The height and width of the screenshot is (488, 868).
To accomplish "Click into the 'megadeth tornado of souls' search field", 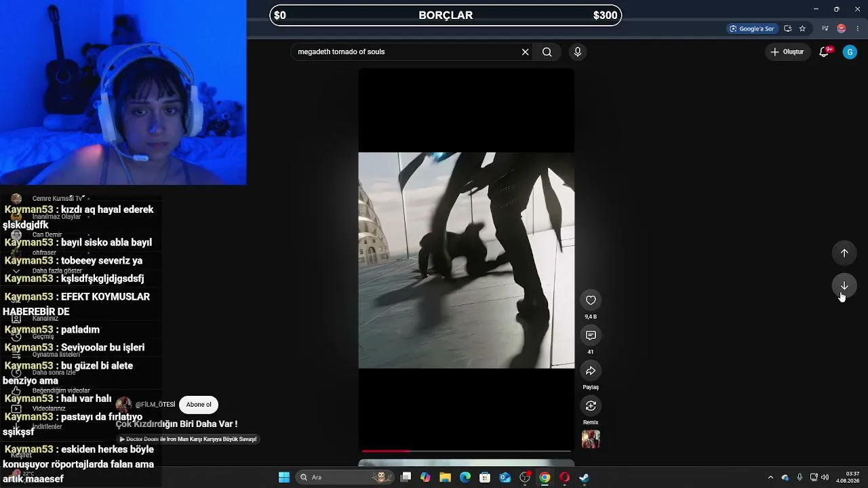I will pos(406,52).
